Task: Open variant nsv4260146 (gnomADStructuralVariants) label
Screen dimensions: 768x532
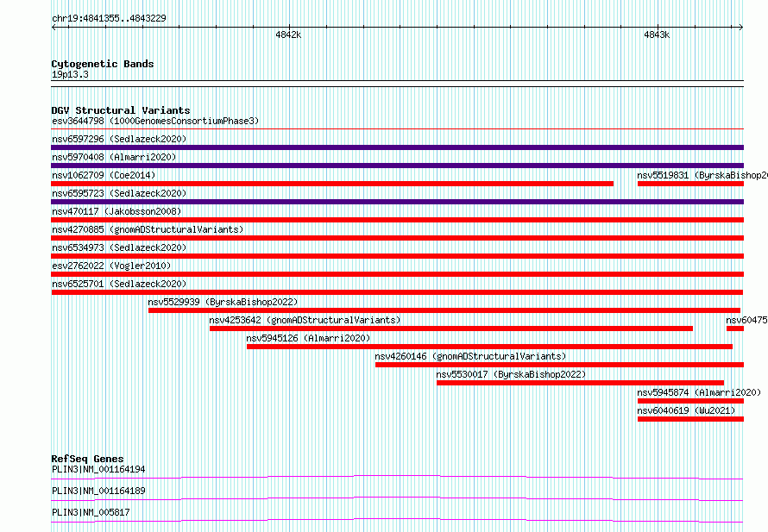Action: pos(470,356)
